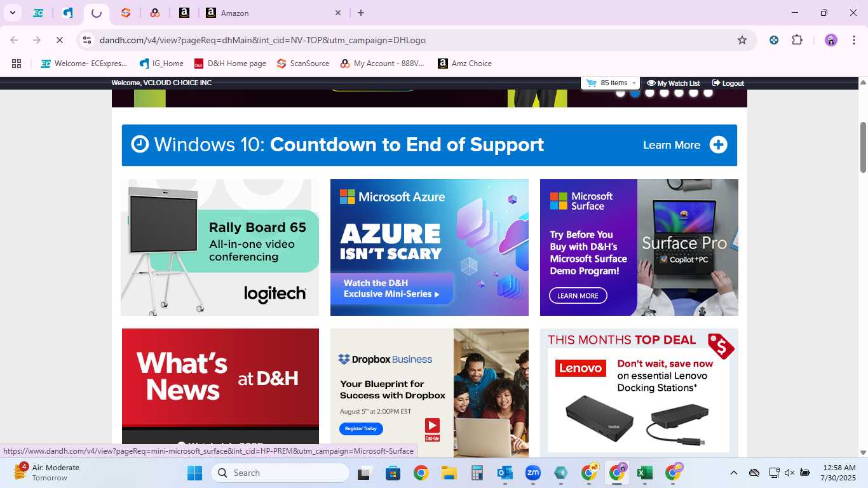Open the Logitech Rally Board 65 promo
The height and width of the screenshot is (488, 868).
[220, 247]
